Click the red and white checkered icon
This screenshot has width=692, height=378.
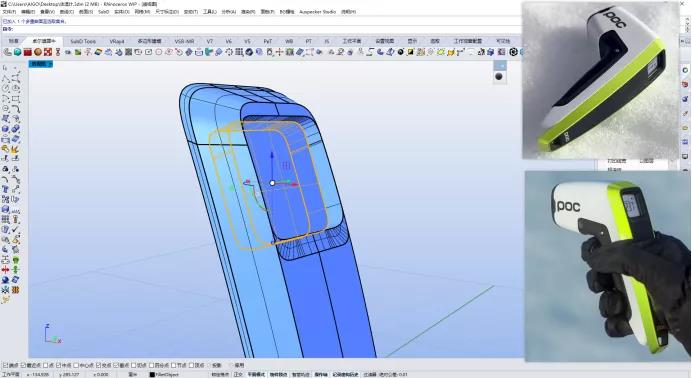point(48,52)
